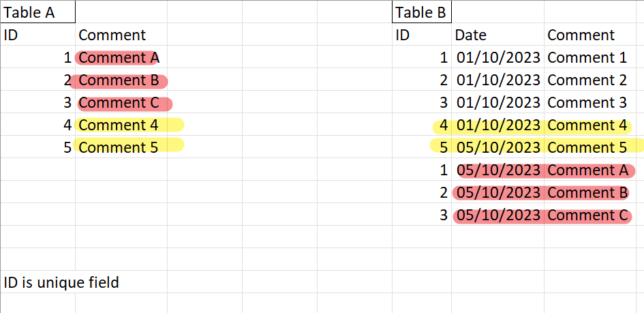Select ID 2 in Table B's Comment B row
The height and width of the screenshot is (313, 644).
[422, 192]
